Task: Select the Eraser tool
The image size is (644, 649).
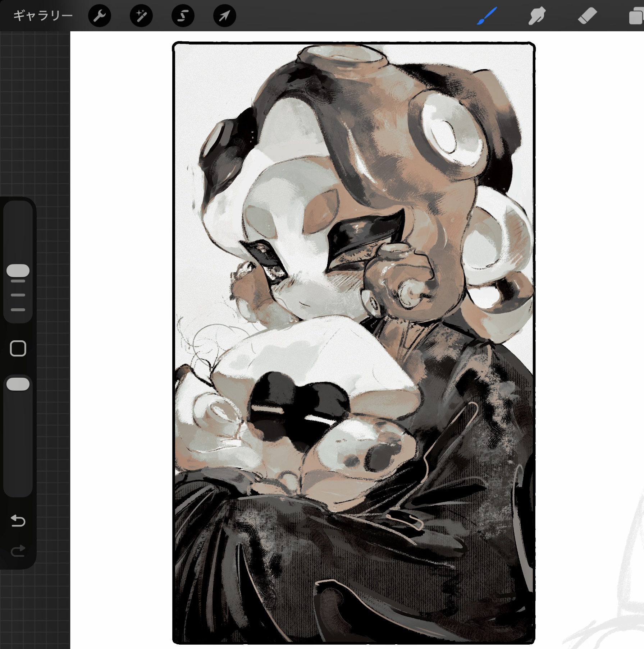Action: [587, 16]
